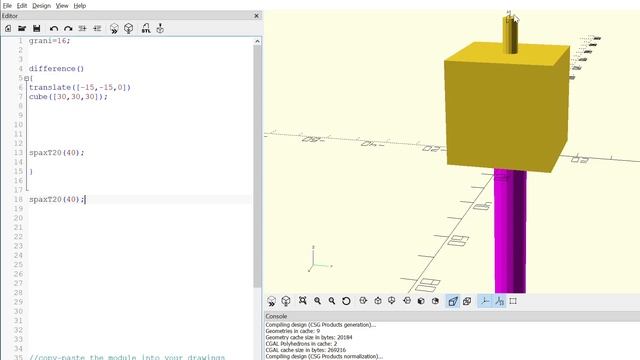Close the Editor panel
640x360 pixels.
[256, 16]
